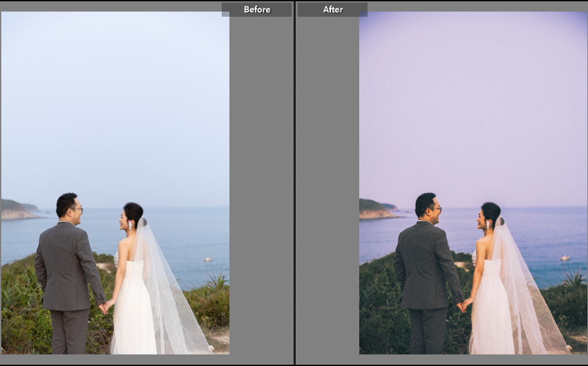Click the small boat in Before photo
This screenshot has height=366, width=588.
208,259
